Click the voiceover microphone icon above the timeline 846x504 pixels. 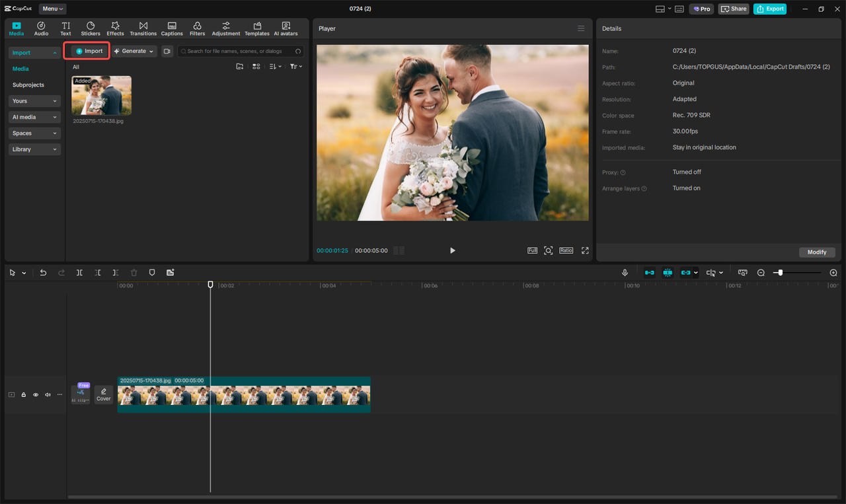pos(625,272)
